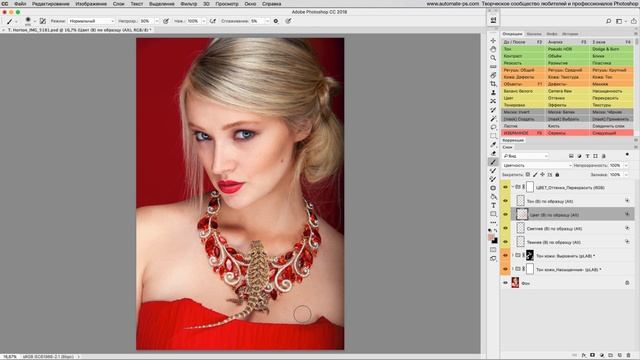Select the active Brush tool in toolbar
The height and width of the screenshot is (360, 640).
coord(493,162)
